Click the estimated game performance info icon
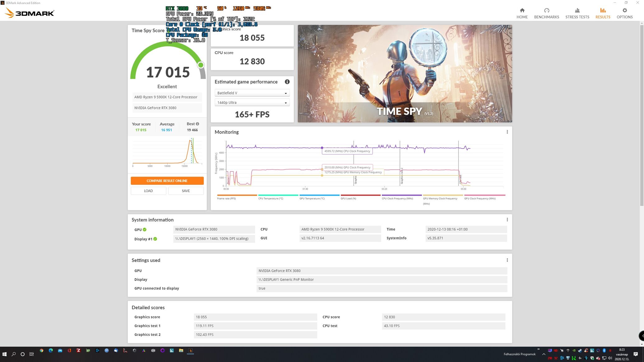This screenshot has width=644, height=362. tap(287, 82)
